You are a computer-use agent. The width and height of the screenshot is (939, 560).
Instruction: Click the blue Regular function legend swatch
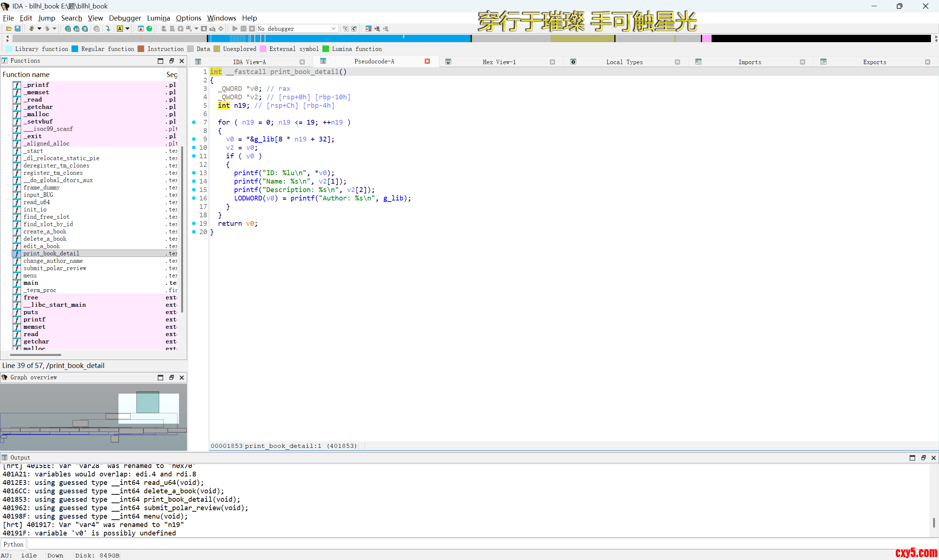tap(75, 49)
